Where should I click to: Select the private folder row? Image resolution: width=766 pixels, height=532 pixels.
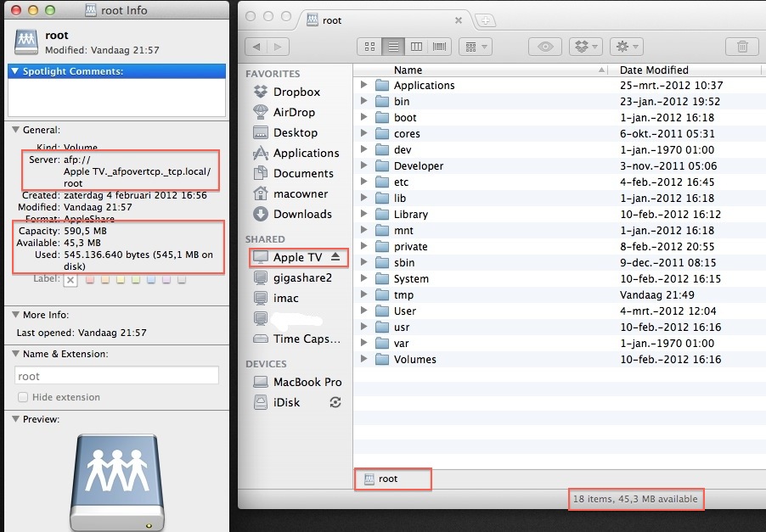point(560,246)
